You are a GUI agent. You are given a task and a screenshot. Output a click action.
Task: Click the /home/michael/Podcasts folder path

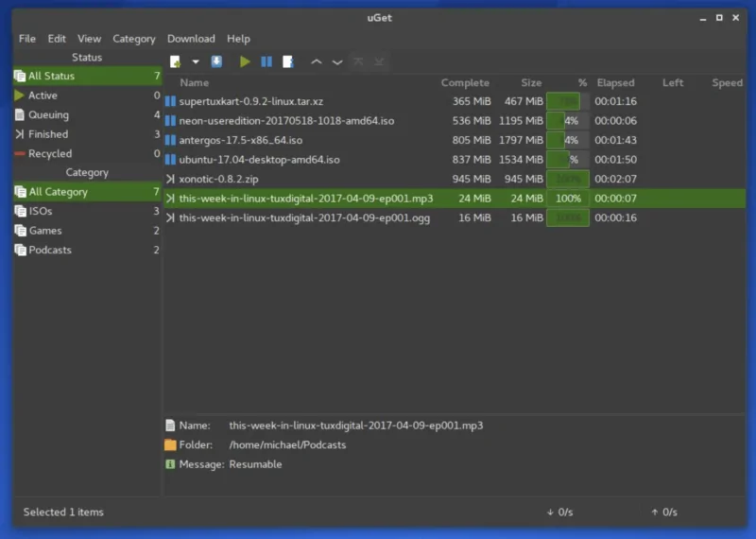point(287,444)
